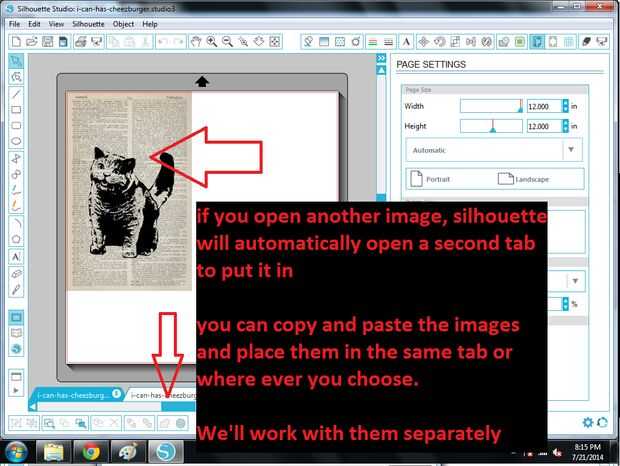Click the Height 12.000 input field

pos(544,126)
